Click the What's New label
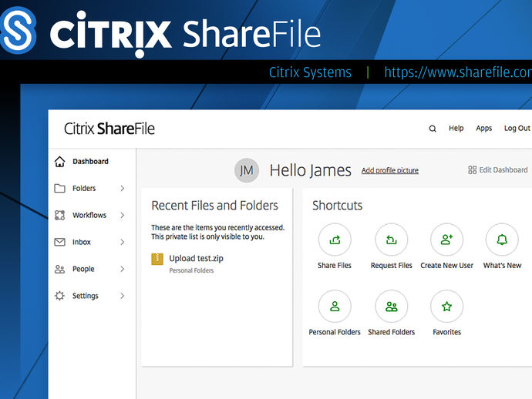This screenshot has width=532, height=399. pyautogui.click(x=502, y=266)
